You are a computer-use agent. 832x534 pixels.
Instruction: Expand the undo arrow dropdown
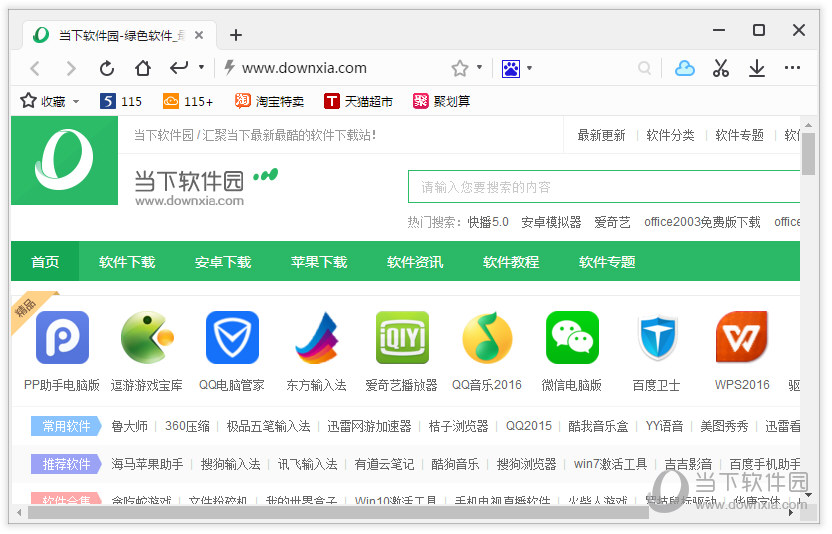(201, 67)
